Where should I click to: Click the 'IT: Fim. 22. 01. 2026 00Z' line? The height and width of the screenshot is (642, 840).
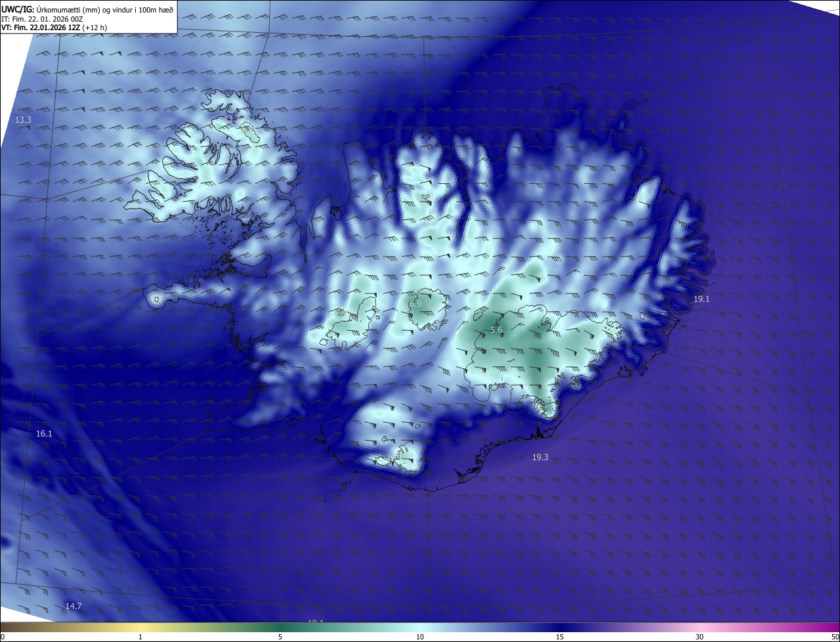[42, 19]
